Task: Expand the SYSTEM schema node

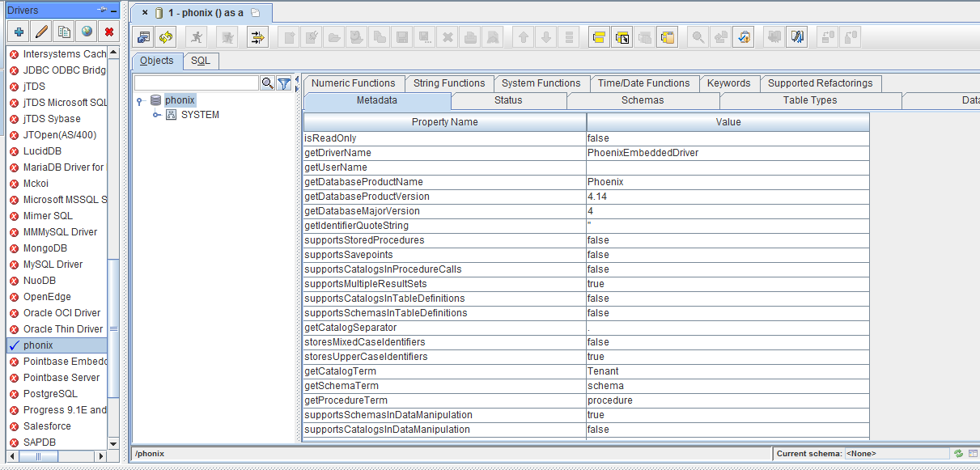Action: coord(156,115)
